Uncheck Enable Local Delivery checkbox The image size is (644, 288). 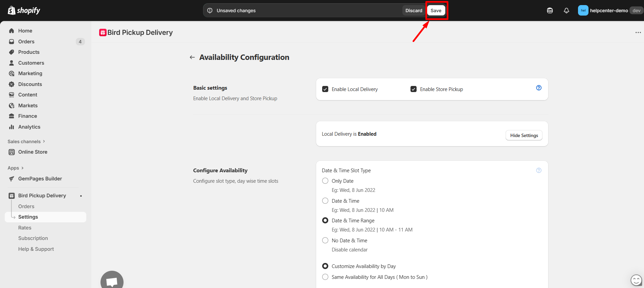(x=325, y=89)
